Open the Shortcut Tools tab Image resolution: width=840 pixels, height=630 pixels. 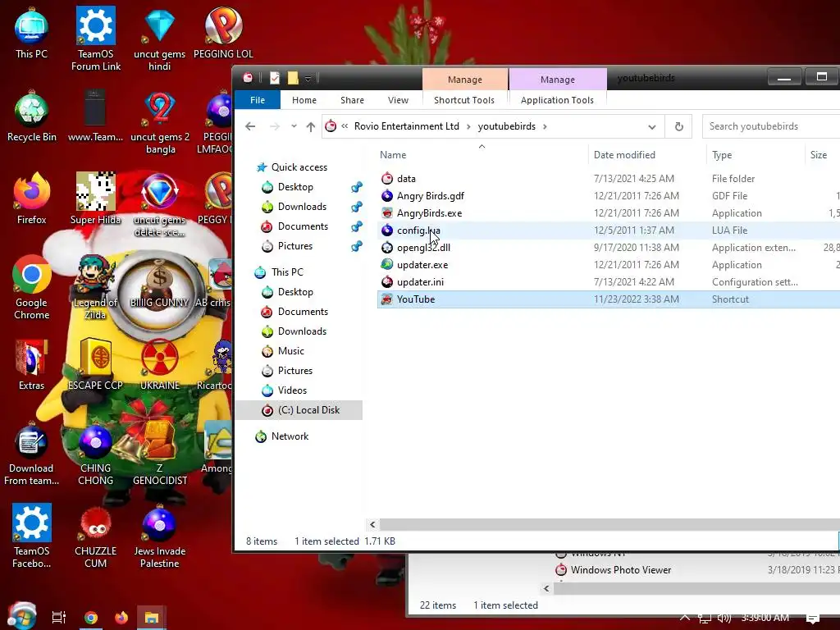point(464,100)
